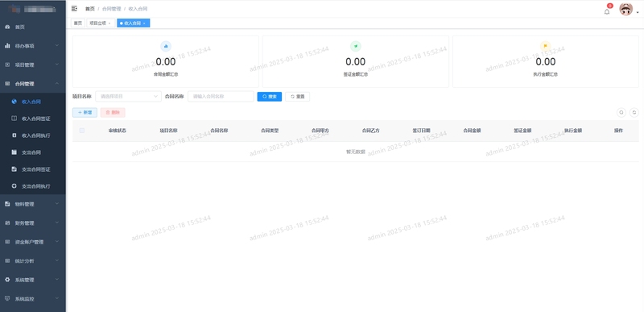Open the caret next to the avatar

pos(638,13)
